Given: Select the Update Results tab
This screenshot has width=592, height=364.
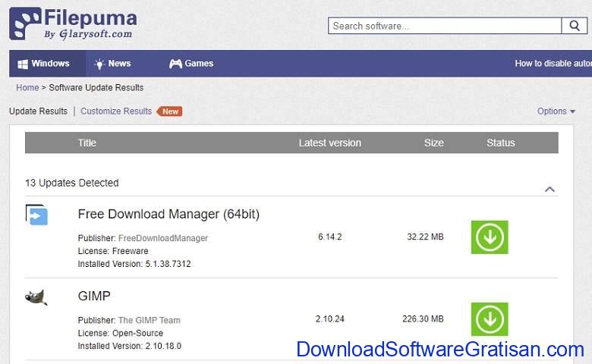Looking at the screenshot, I should pyautogui.click(x=38, y=111).
